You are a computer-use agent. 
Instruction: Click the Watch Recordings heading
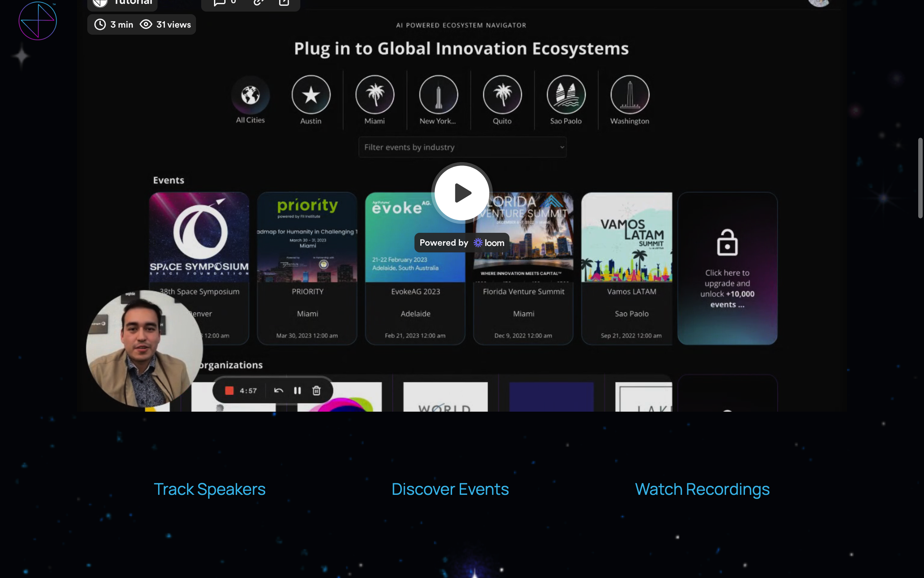pyautogui.click(x=702, y=489)
